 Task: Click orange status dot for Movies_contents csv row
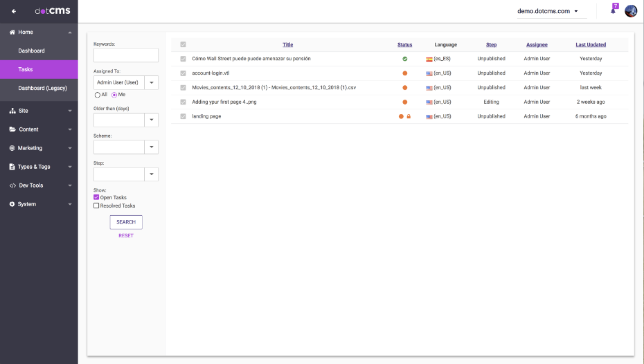(x=404, y=87)
